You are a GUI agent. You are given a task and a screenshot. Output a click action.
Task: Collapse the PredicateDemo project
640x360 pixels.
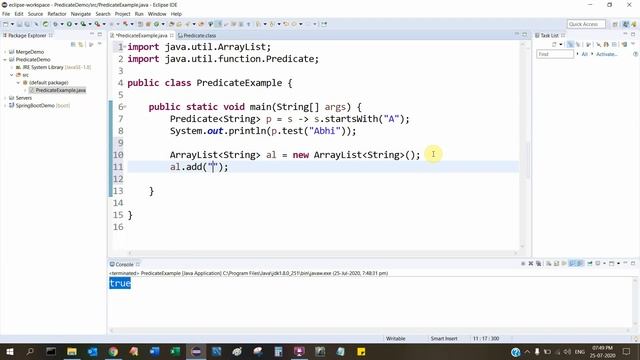click(x=5, y=60)
